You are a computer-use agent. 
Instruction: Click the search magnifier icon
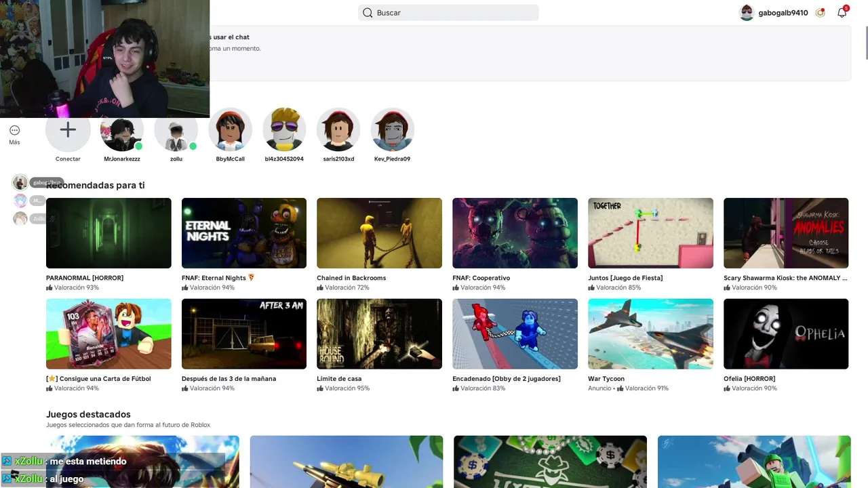click(x=368, y=13)
